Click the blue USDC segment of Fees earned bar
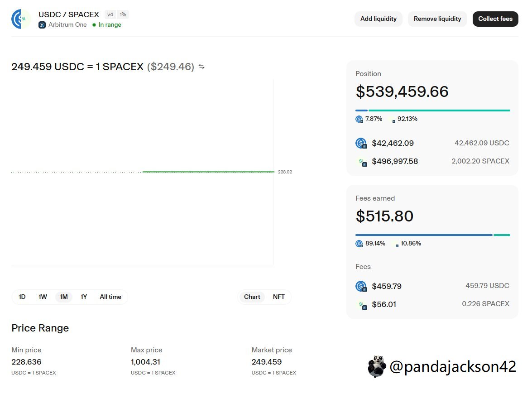Screen dimensions: 532x394 [424, 235]
